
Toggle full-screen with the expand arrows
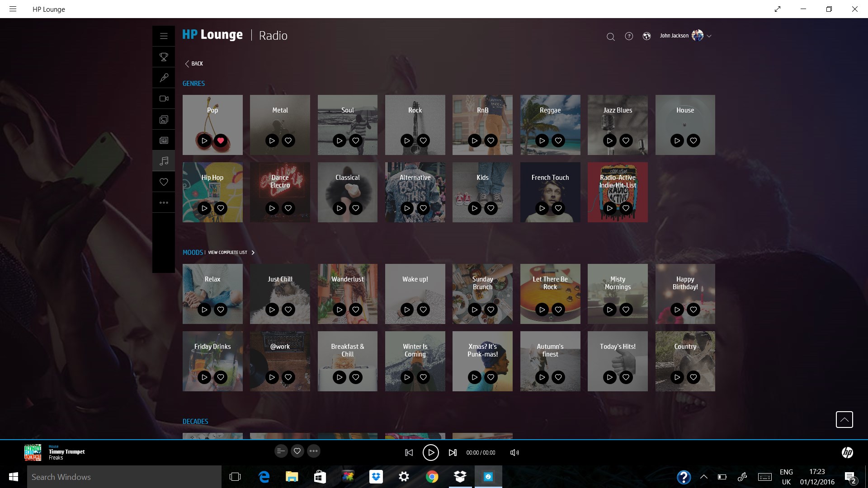pyautogui.click(x=778, y=9)
